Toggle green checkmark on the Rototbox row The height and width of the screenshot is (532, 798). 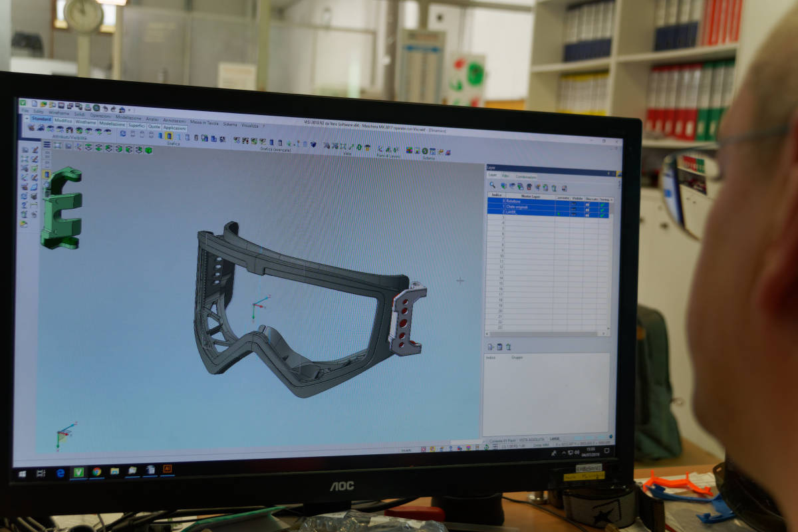point(602,205)
